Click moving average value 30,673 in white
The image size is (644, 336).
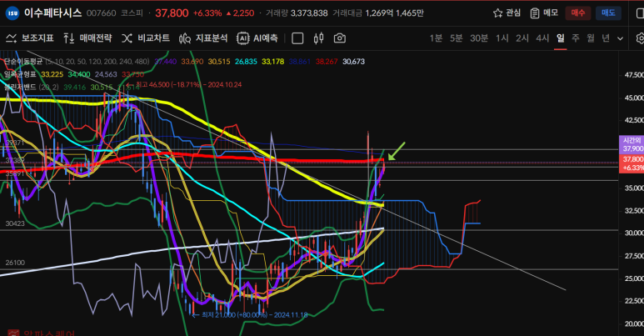(x=353, y=61)
